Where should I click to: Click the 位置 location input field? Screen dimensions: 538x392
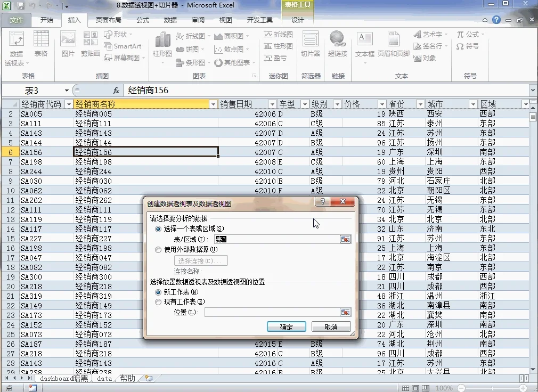pyautogui.click(x=272, y=312)
